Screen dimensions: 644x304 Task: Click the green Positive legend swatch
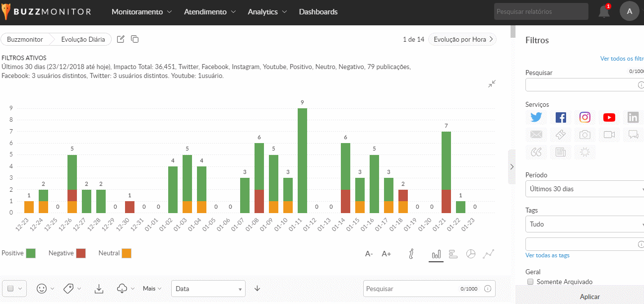pyautogui.click(x=31, y=253)
